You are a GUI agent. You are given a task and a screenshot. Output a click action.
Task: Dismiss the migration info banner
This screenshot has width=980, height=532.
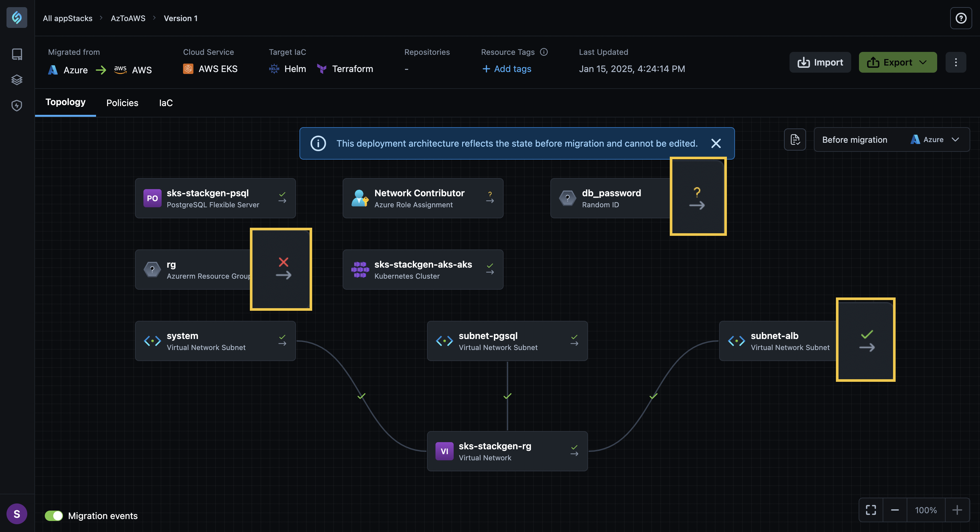click(x=716, y=143)
